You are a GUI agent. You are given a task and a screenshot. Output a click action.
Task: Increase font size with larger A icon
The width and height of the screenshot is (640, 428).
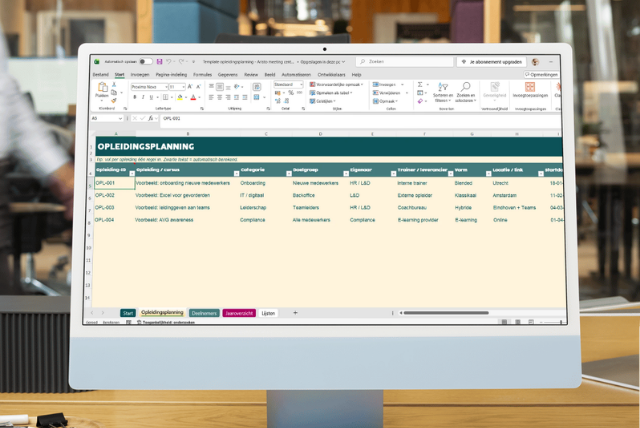[190, 86]
